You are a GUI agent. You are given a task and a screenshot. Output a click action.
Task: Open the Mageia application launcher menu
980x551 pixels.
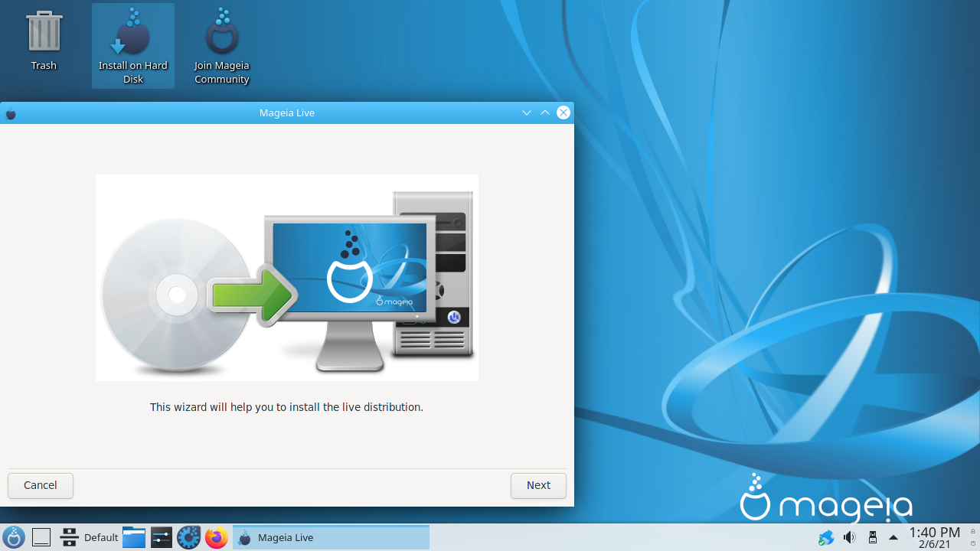coord(14,537)
